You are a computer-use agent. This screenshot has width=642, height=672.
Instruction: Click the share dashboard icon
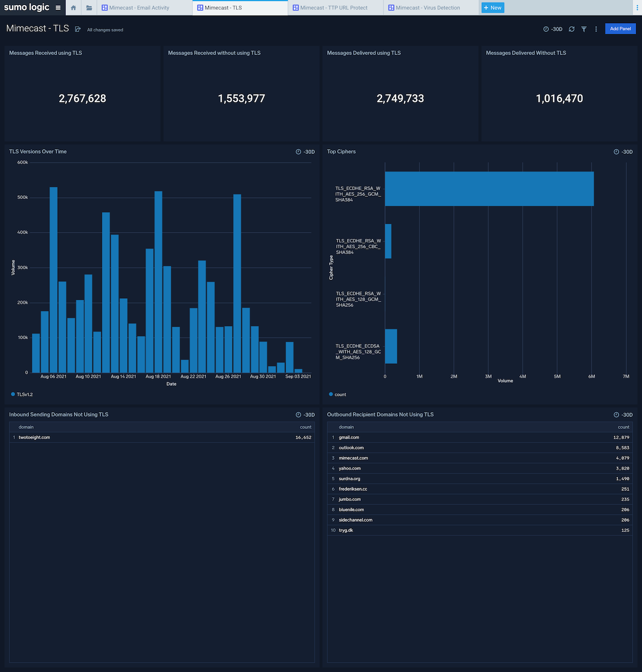point(78,29)
